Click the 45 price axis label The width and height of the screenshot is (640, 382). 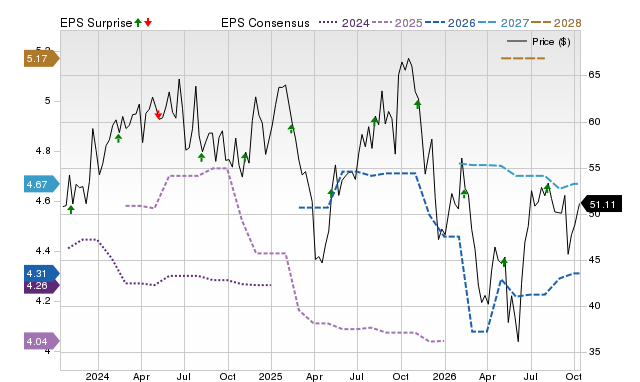point(594,260)
